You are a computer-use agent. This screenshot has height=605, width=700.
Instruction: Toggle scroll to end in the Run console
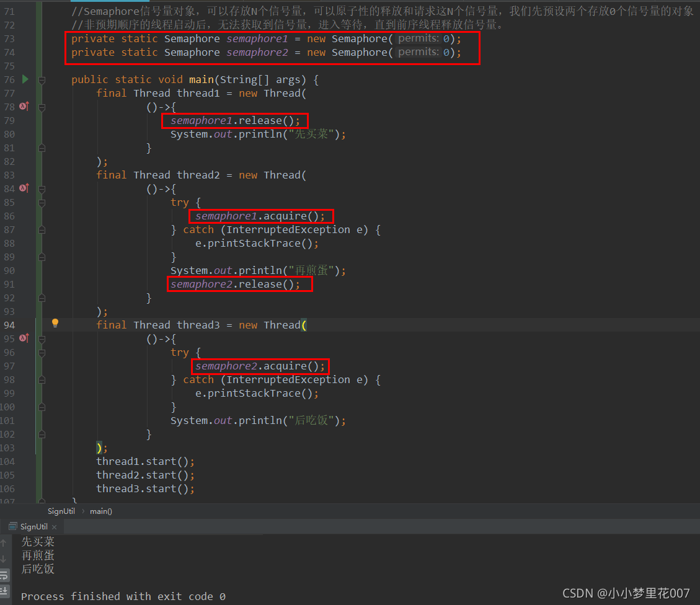4,591
